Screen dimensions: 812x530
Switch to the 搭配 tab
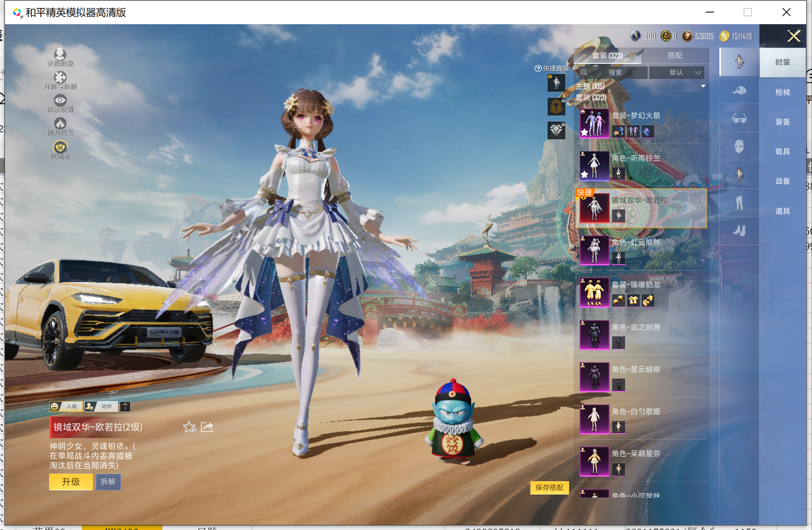675,56
